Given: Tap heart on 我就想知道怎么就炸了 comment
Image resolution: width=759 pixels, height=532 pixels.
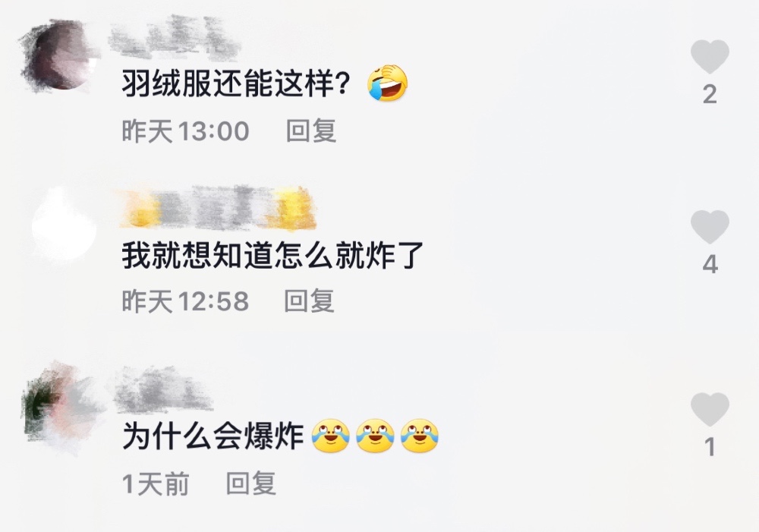Looking at the screenshot, I should click(710, 227).
